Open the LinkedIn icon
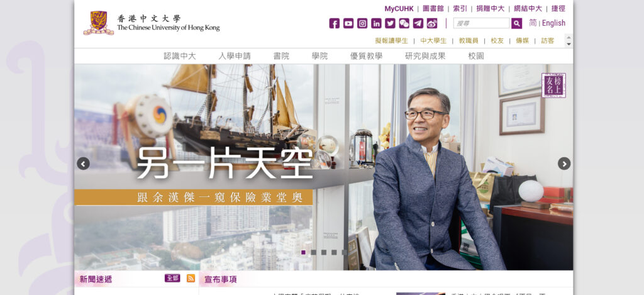This screenshot has width=644, height=295. pyautogui.click(x=376, y=23)
